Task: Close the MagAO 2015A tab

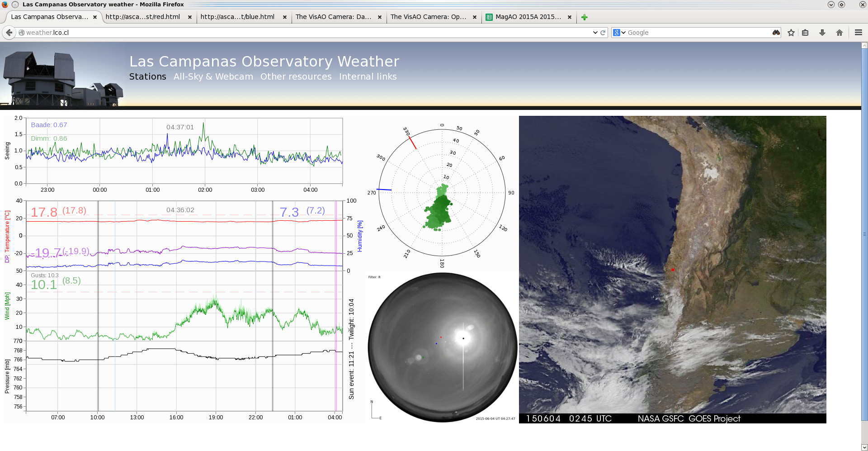Action: point(570,17)
